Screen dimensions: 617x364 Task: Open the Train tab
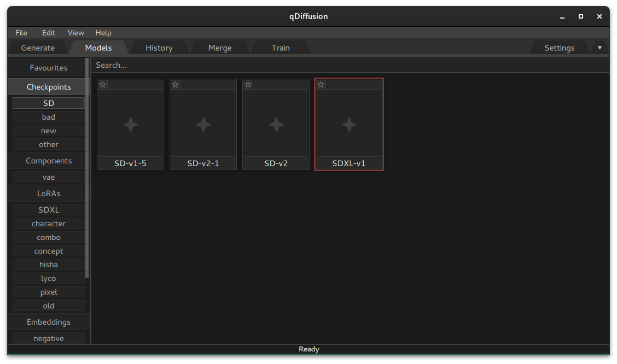click(x=281, y=48)
